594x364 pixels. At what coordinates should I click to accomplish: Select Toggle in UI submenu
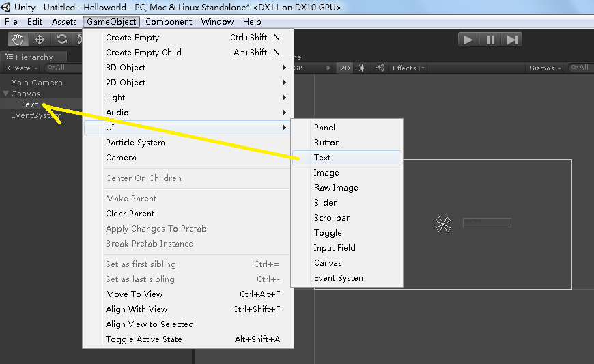347,233
